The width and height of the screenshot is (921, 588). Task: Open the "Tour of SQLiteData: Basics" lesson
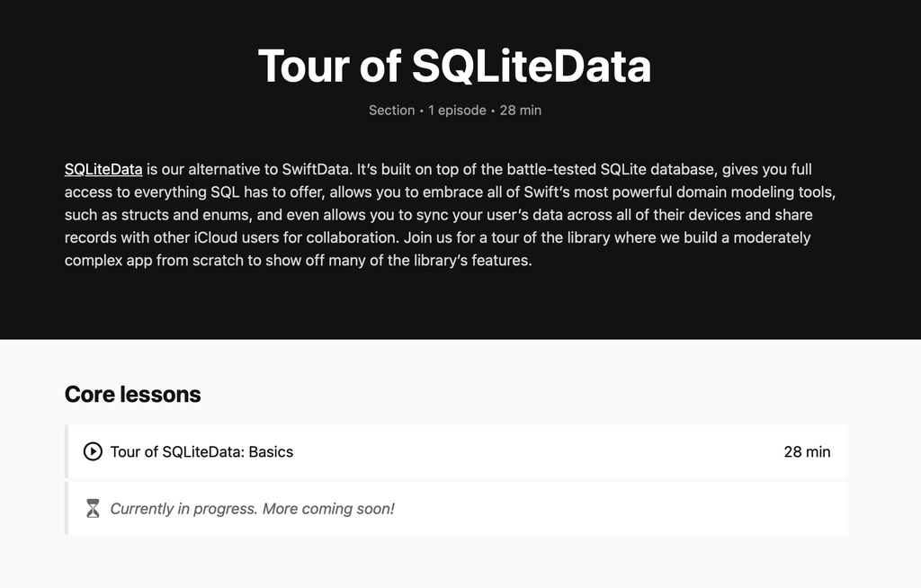pos(201,451)
